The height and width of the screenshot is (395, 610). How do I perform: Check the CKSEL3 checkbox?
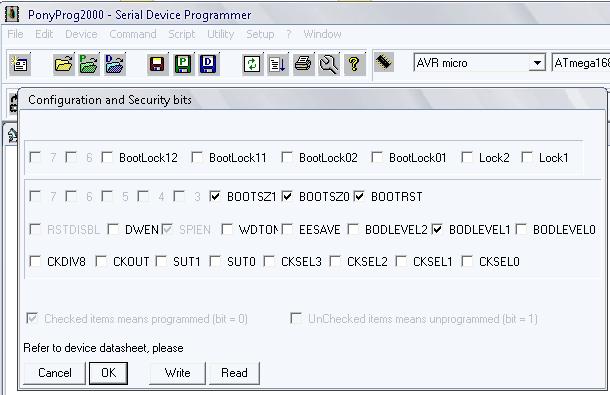pyautogui.click(x=269, y=261)
